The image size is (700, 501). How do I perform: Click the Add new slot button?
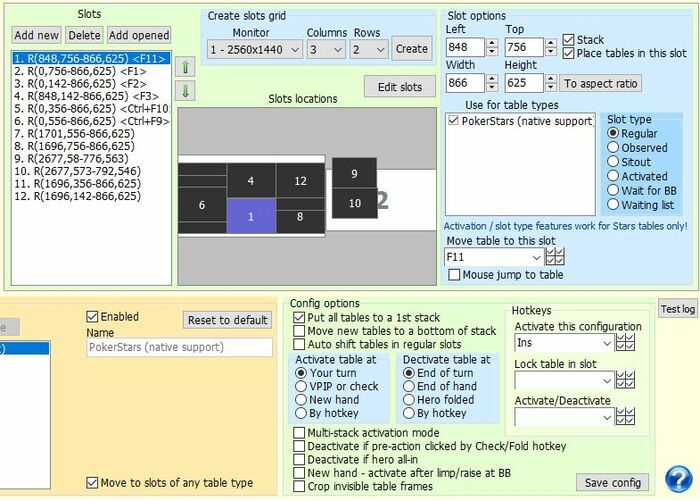[36, 35]
